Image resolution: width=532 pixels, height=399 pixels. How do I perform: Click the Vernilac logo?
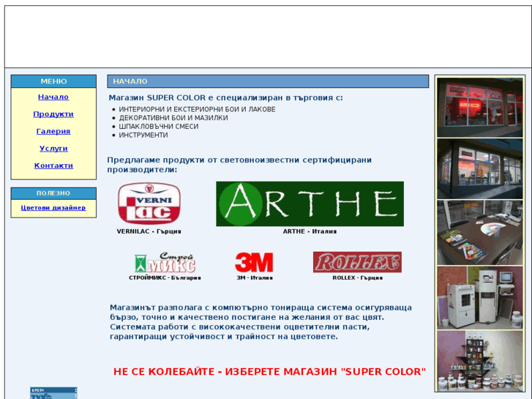click(x=149, y=204)
